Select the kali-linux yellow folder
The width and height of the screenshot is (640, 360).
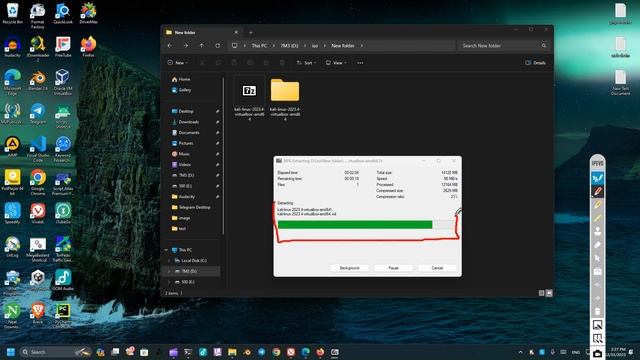pyautogui.click(x=285, y=98)
